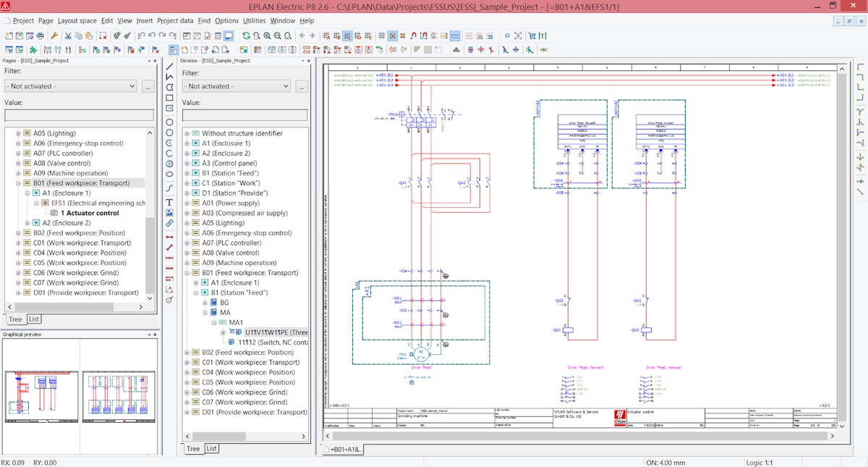The width and height of the screenshot is (868, 467).
Task: Click the shopping cart icon
Action: pyautogui.click(x=532, y=35)
